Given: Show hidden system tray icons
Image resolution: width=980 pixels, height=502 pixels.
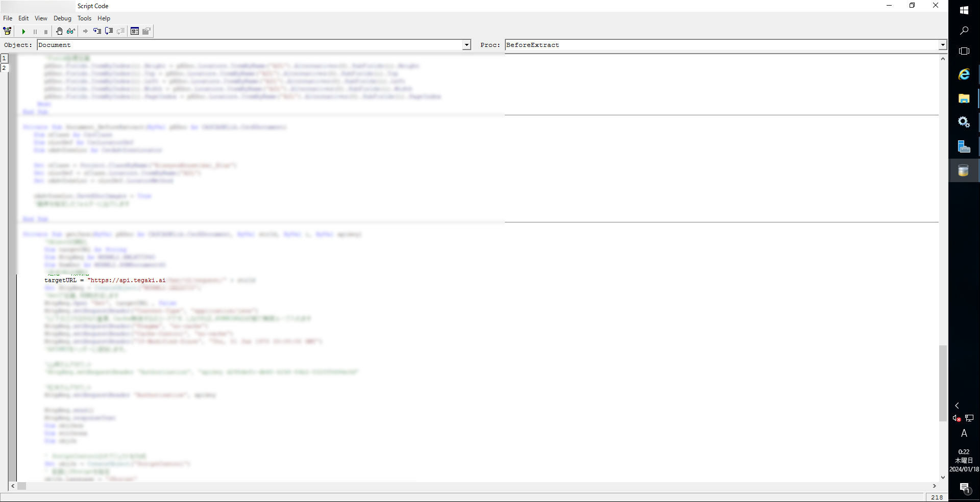Looking at the screenshot, I should point(957,406).
